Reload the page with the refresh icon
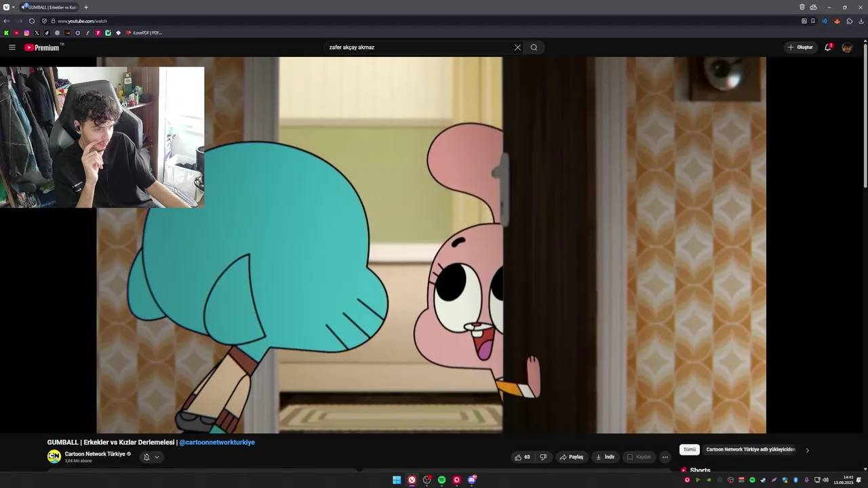The width and height of the screenshot is (868, 488). tap(32, 21)
